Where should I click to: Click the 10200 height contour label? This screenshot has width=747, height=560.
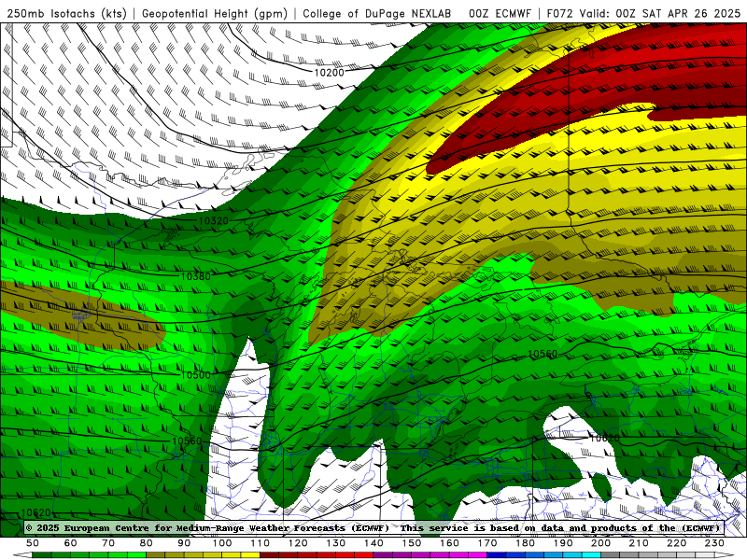pos(330,73)
